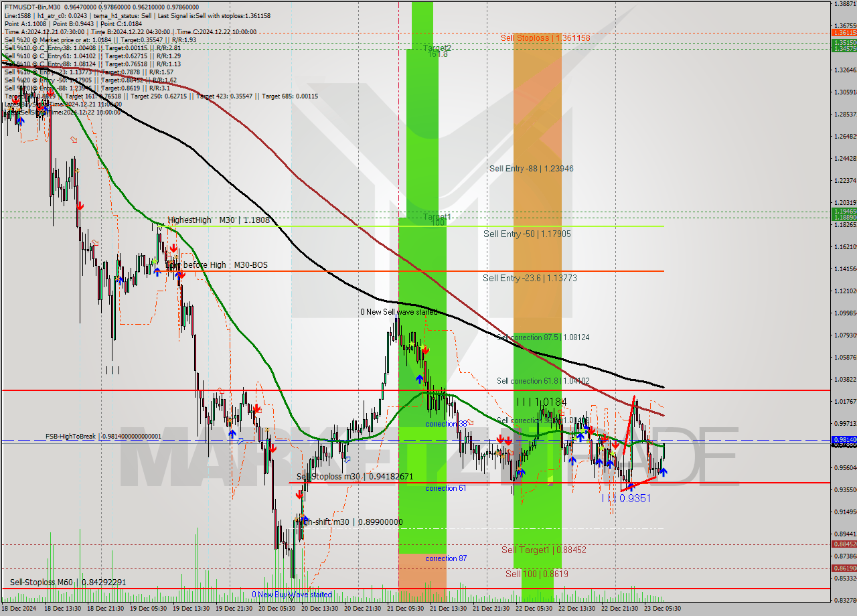This screenshot has width=857, height=616.
Task: Click the green 1.35150 price tag on the axis
Action: pyautogui.click(x=844, y=42)
